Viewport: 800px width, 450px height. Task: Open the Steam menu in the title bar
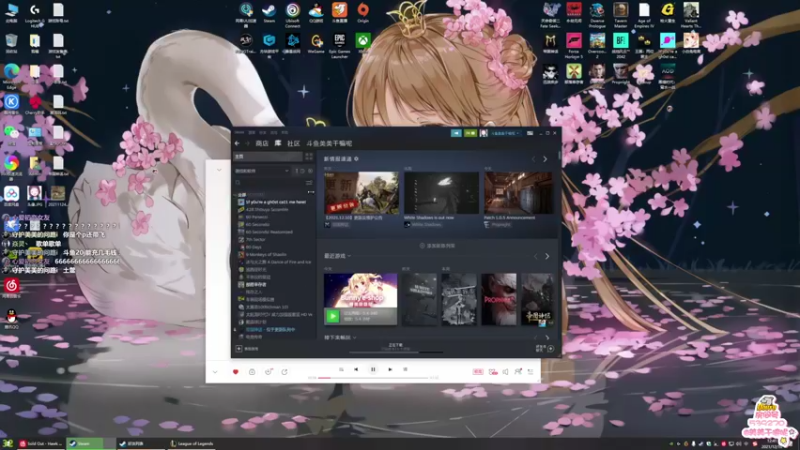click(x=239, y=133)
